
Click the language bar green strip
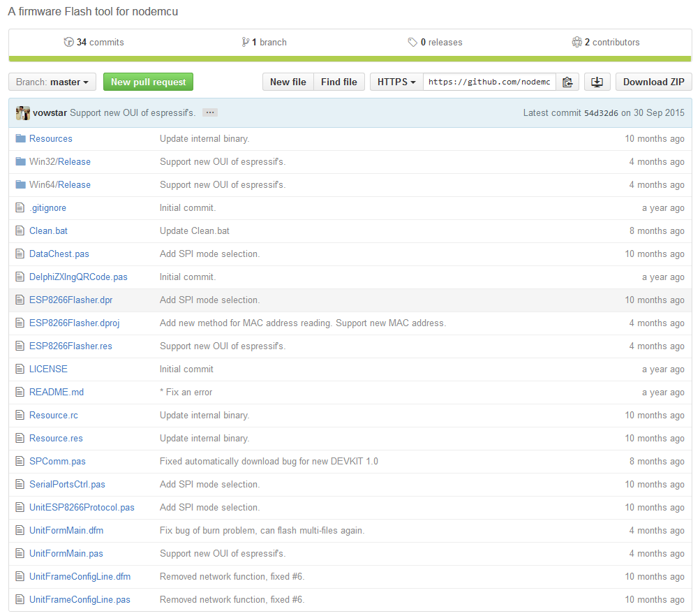point(350,59)
